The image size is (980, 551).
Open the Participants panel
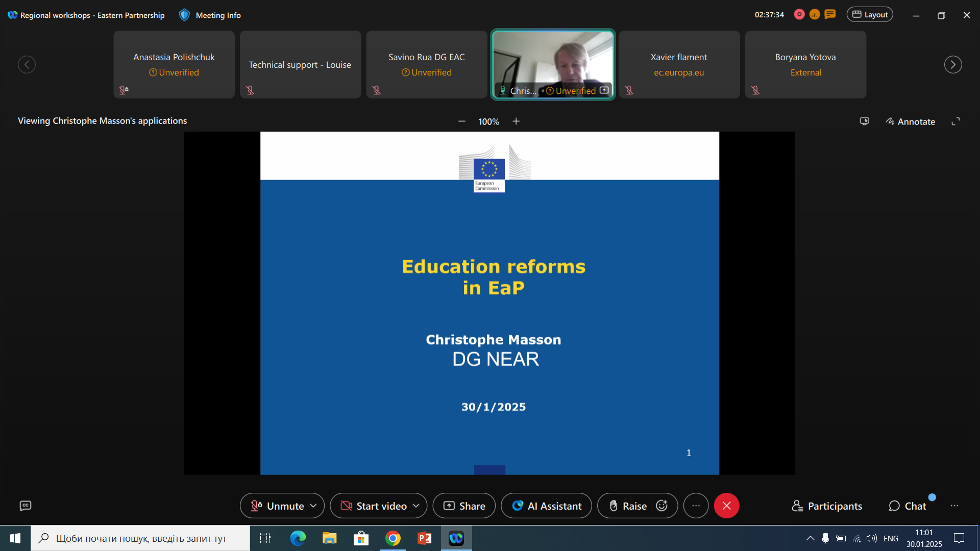pos(827,506)
